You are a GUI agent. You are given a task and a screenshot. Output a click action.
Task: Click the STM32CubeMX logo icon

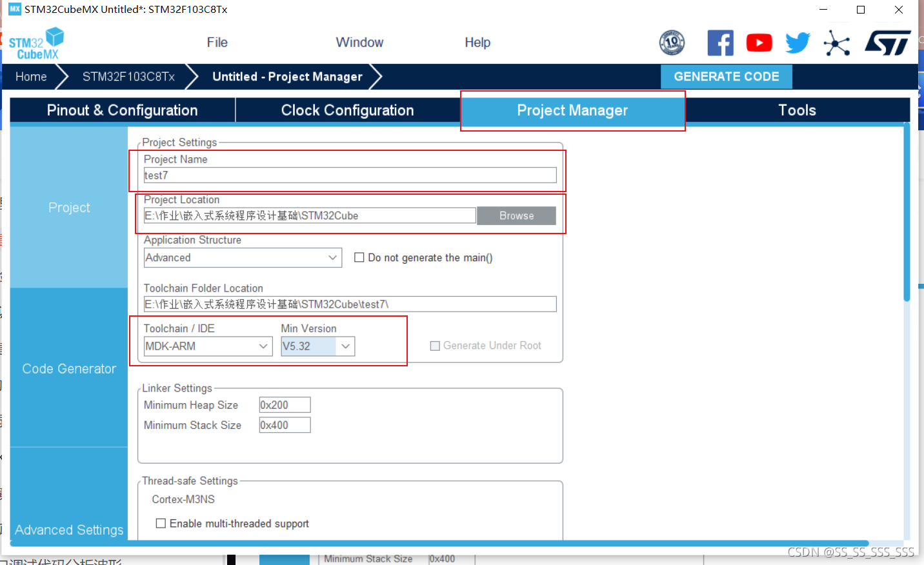click(x=36, y=43)
